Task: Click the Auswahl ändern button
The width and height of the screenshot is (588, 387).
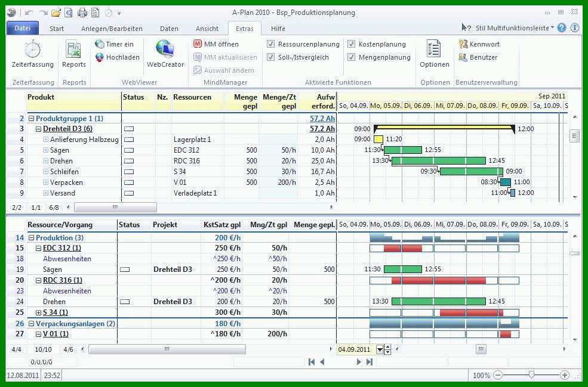Action: 224,70
